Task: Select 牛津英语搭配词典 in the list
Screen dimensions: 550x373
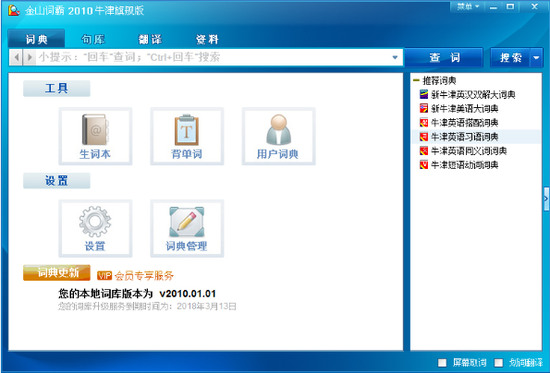Action: click(465, 122)
